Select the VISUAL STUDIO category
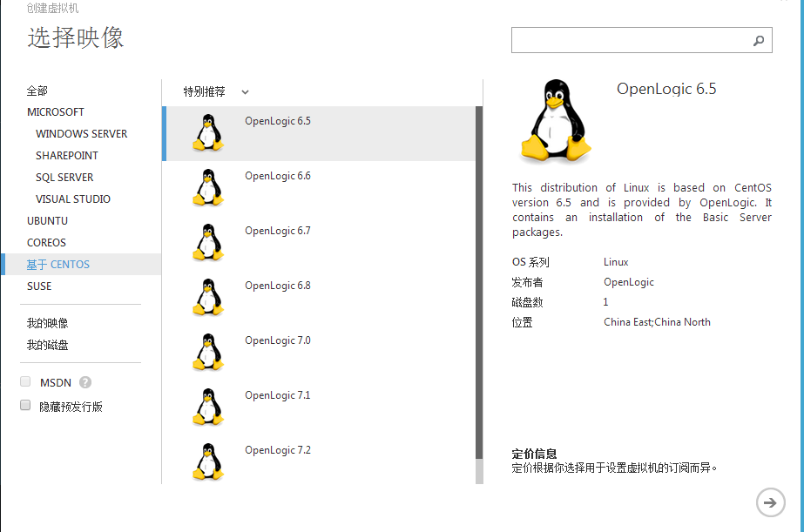Viewport: 804px width, 532px height. tap(73, 199)
